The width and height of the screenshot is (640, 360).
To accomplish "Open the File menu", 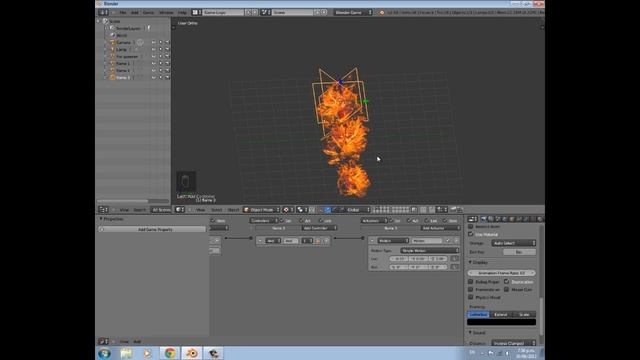I will click(x=122, y=13).
